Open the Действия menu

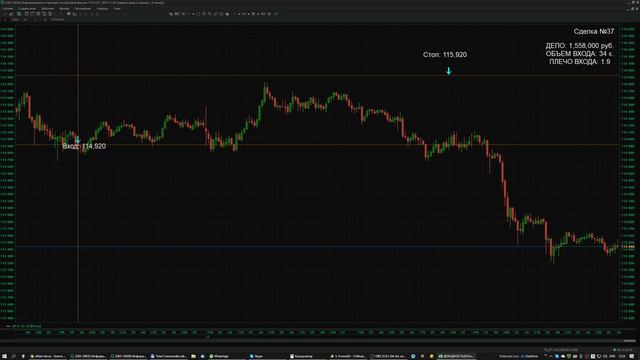tap(47, 9)
